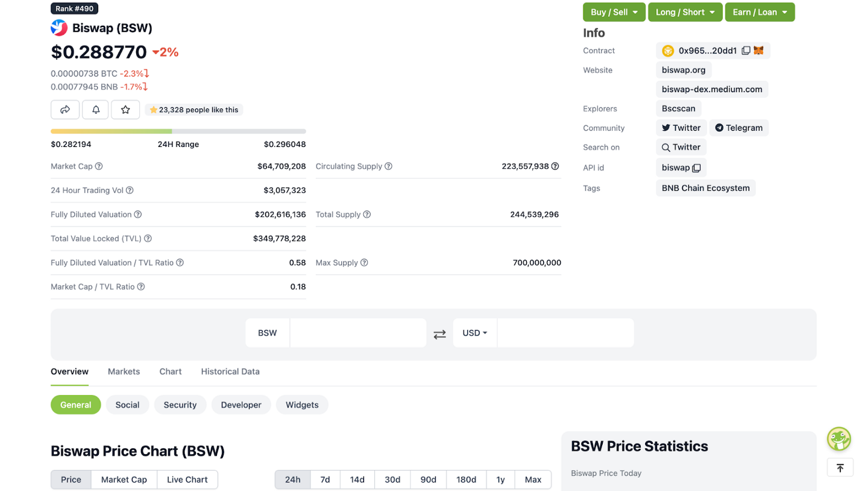Open the Bscscan explorer link
Screen dimensions: 868x491
point(679,108)
